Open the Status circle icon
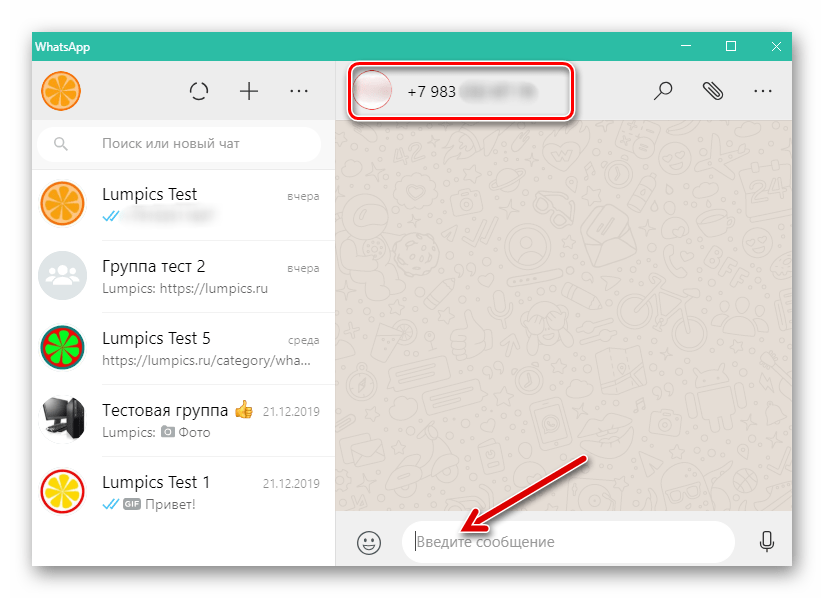This screenshot has height=598, width=824. click(x=199, y=91)
